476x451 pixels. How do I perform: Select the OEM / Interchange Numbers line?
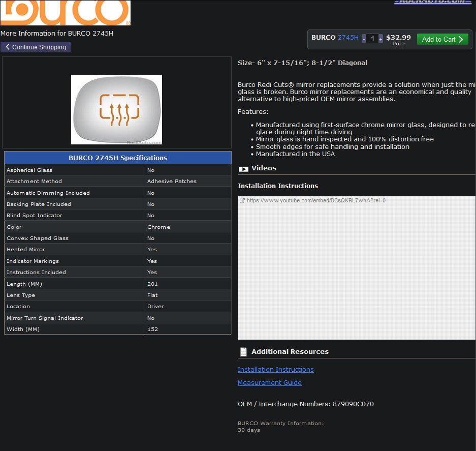click(306, 404)
